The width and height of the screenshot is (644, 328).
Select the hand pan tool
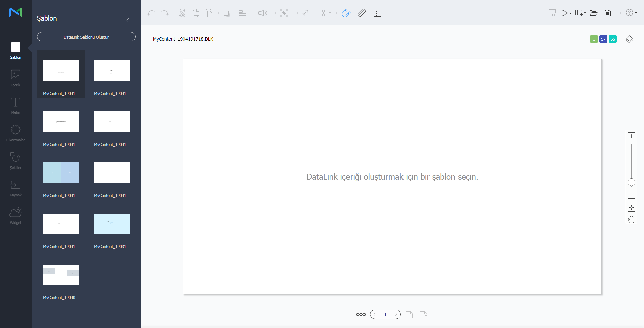631,220
